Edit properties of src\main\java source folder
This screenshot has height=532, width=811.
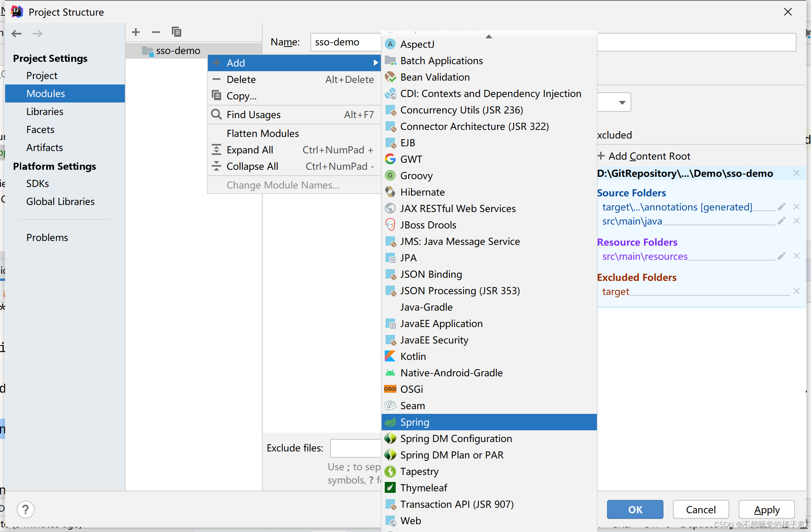point(782,221)
